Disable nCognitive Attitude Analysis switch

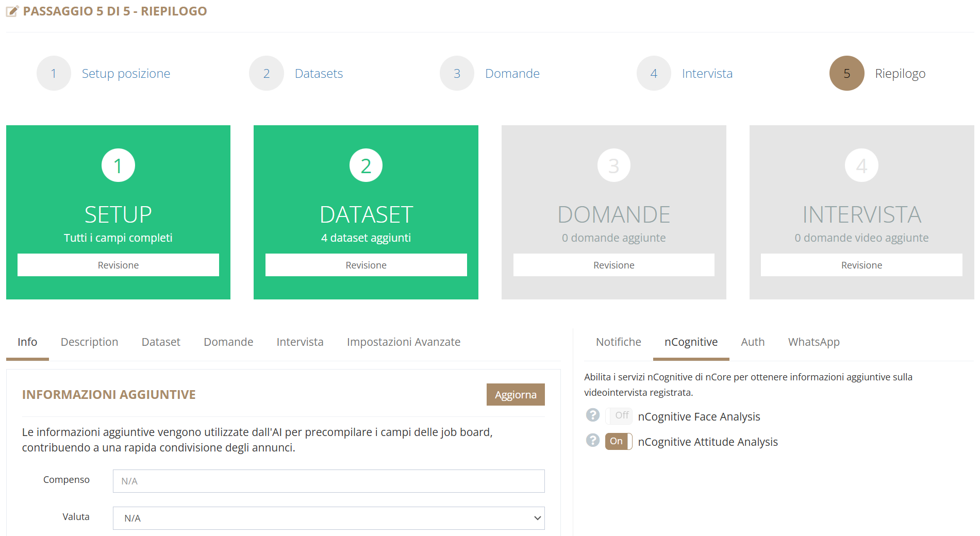pyautogui.click(x=619, y=441)
